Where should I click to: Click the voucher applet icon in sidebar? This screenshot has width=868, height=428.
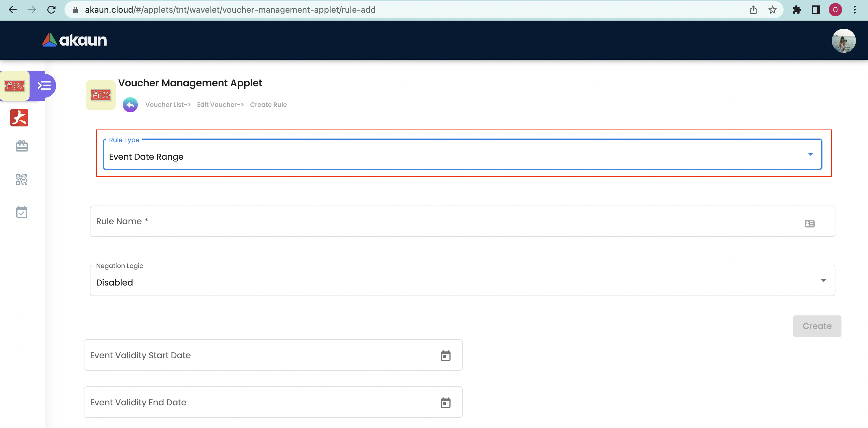14,86
